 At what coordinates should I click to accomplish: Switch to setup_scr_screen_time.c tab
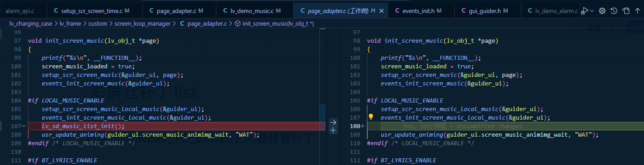point(91,10)
